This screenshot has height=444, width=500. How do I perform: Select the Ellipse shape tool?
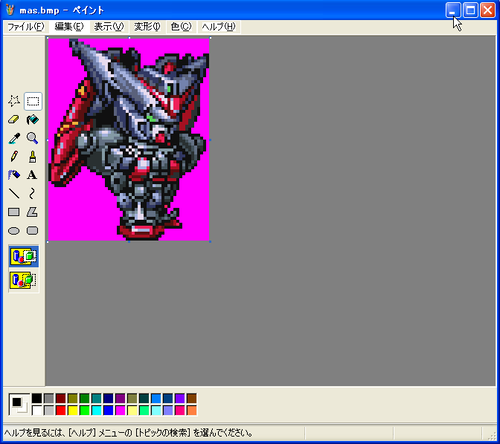(14, 231)
